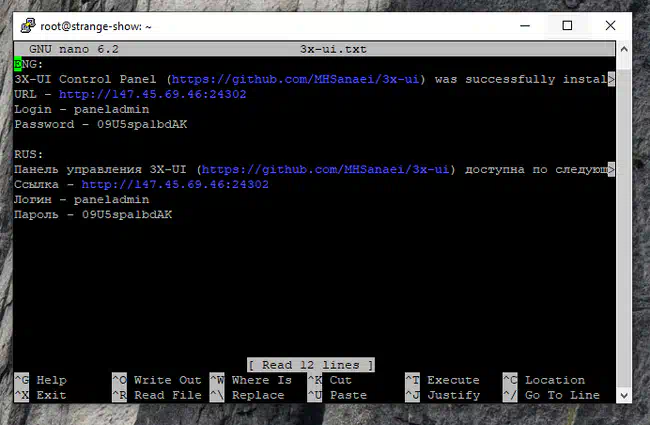Click the ^J Justify shortcut
The width and height of the screenshot is (650, 425).
coord(442,395)
